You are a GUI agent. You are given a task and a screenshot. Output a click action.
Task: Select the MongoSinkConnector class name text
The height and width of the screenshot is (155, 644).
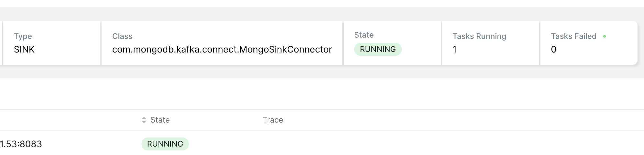pos(222,49)
